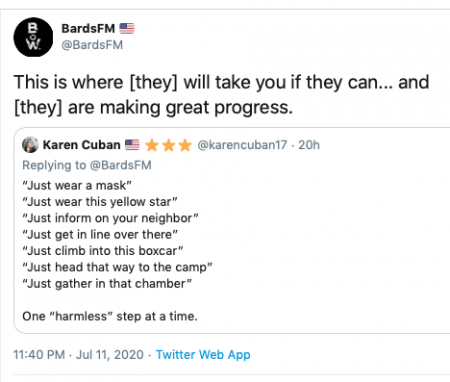The image size is (450, 382).
Task: Click the first gold star emoji
Action: click(x=152, y=145)
